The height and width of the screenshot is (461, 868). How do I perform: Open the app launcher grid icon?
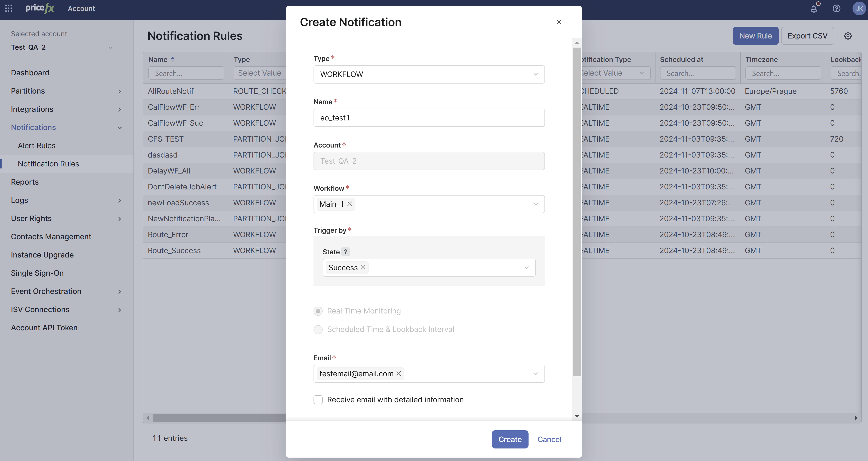9,8
